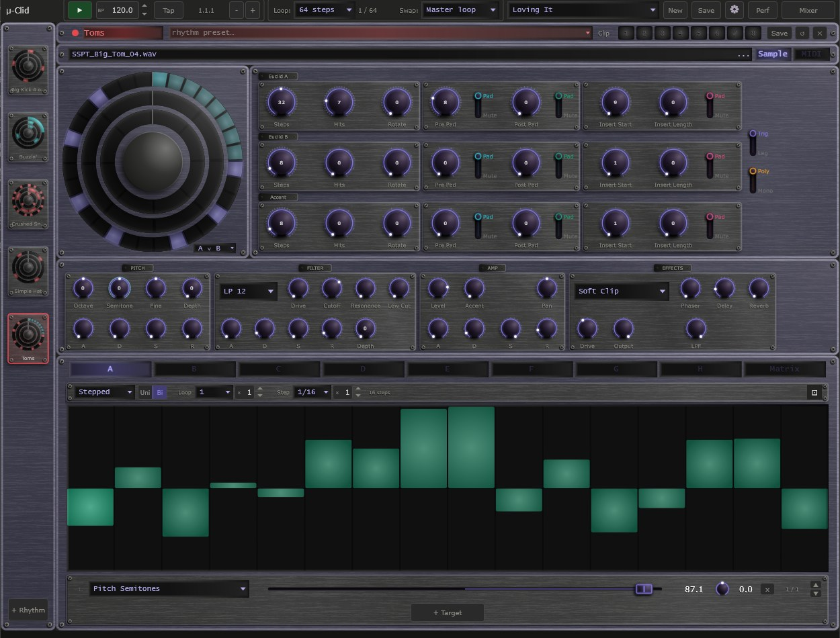Toggle Euclid A Post Pad Pad/Mute switch

tap(558, 105)
